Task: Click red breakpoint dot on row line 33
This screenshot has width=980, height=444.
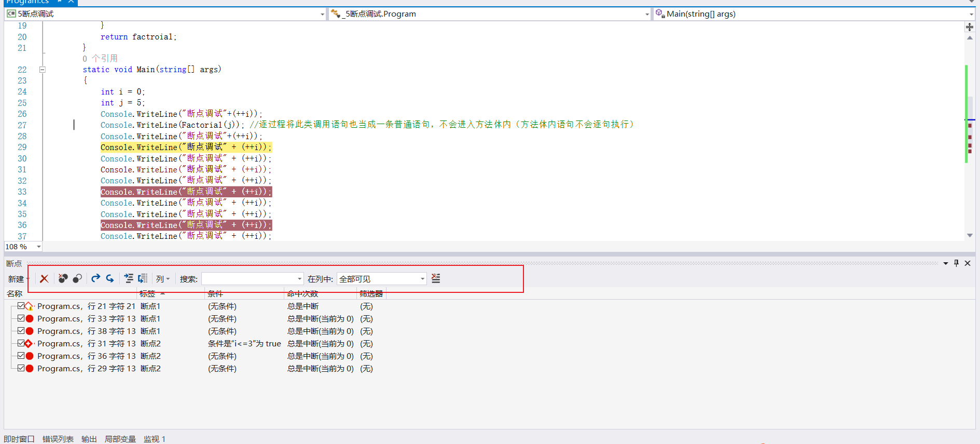Action: click(x=30, y=319)
